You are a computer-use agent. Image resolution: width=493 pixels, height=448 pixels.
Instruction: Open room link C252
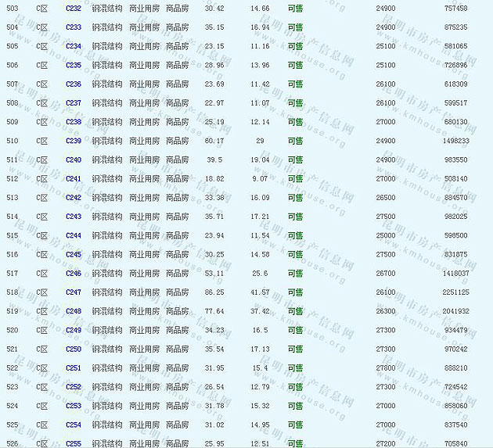click(x=74, y=387)
